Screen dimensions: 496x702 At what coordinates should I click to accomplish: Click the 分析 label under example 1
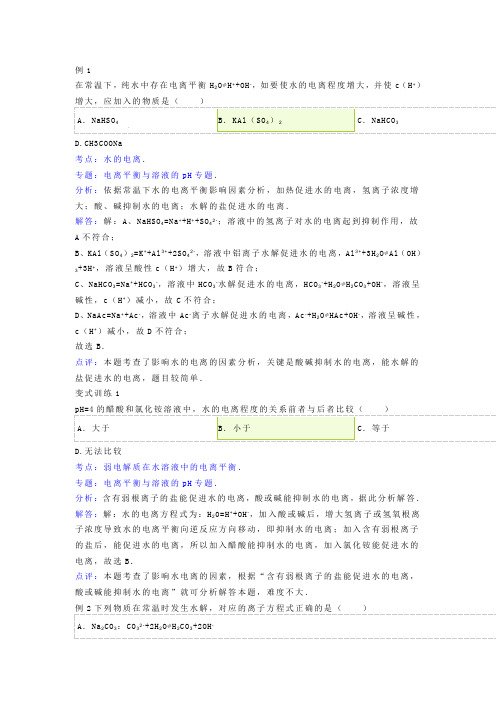coord(85,190)
